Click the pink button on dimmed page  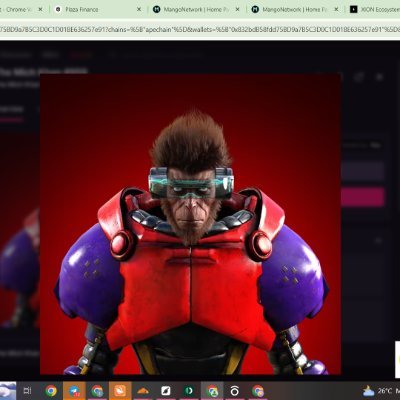click(x=363, y=197)
